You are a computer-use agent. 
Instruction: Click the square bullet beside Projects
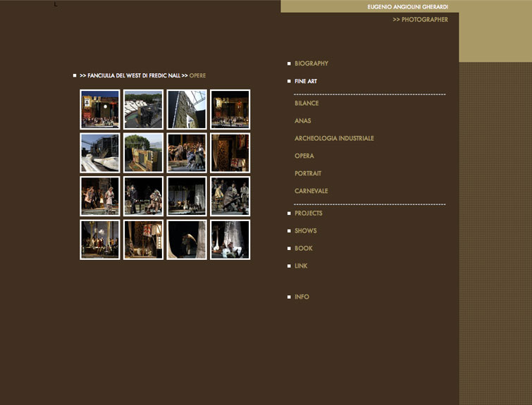pyautogui.click(x=289, y=213)
